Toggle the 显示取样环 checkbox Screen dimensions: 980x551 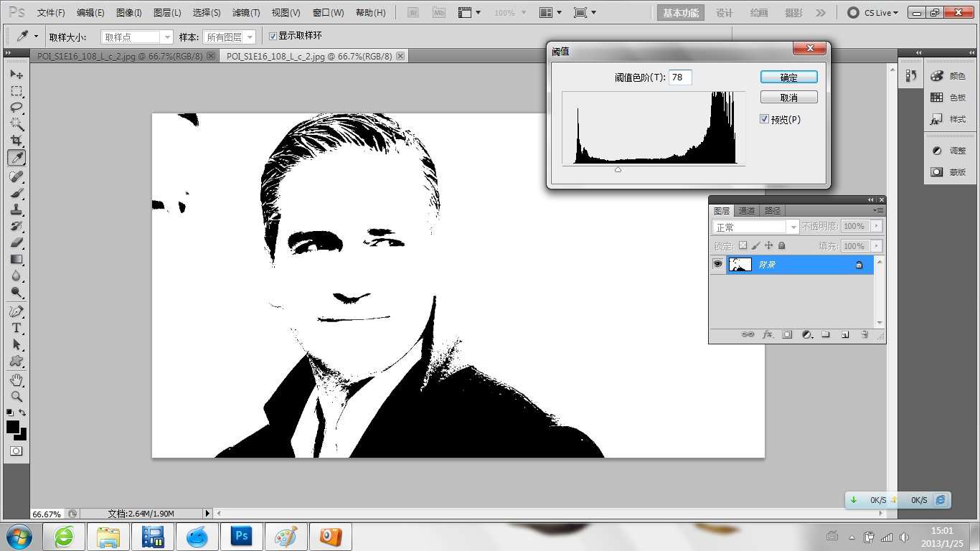tap(273, 36)
